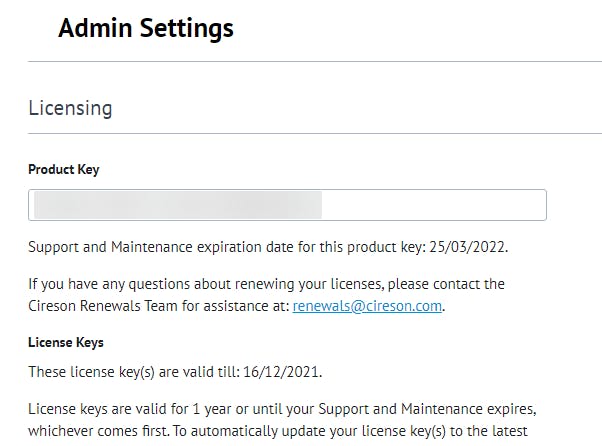This screenshot has height=446, width=602.
Task: Click the divider line below Admin Settings
Action: pyautogui.click(x=315, y=62)
